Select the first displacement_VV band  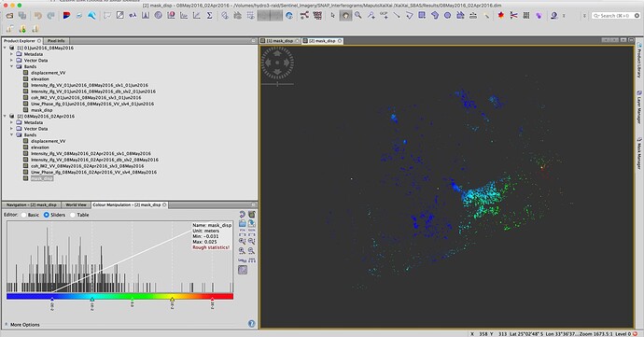pos(48,73)
